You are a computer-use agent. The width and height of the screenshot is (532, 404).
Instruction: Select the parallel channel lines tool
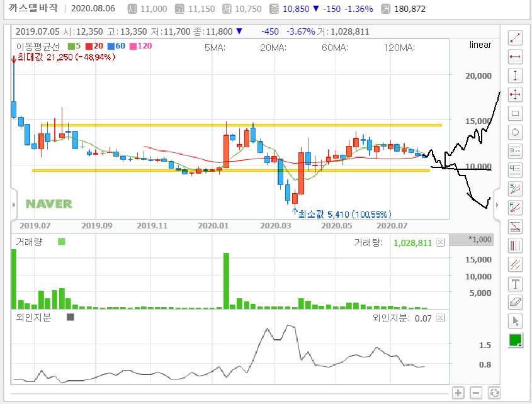click(x=515, y=264)
